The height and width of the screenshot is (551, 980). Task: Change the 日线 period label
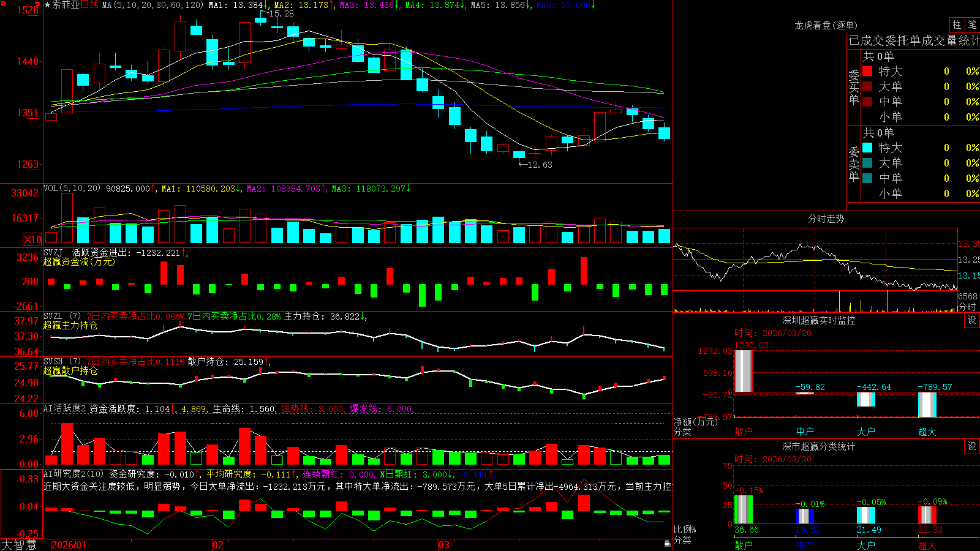[89, 5]
